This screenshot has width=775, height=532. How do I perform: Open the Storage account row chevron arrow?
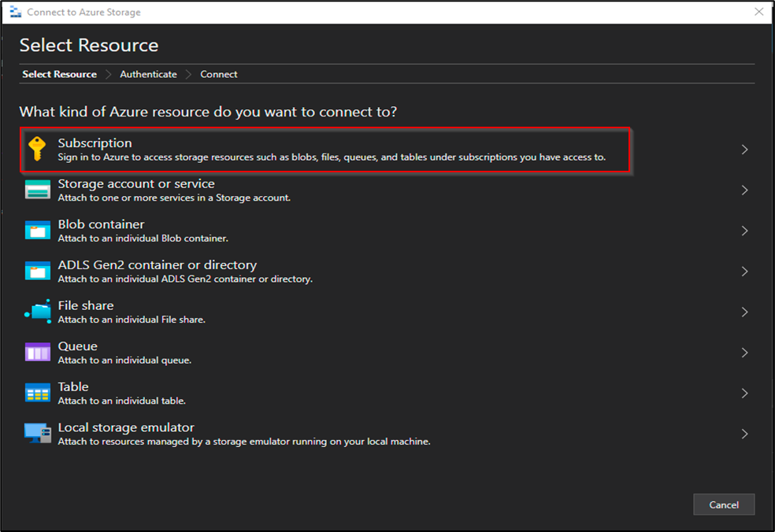745,190
